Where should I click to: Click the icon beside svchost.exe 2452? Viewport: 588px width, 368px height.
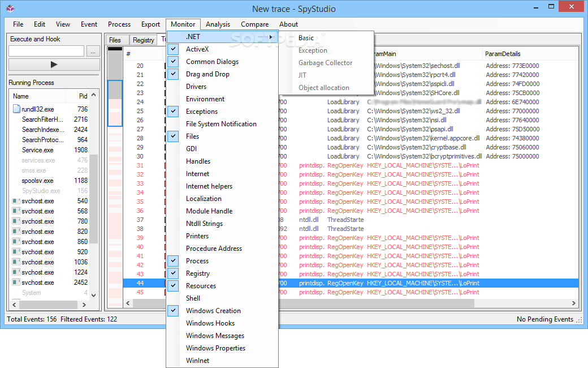[x=16, y=282]
